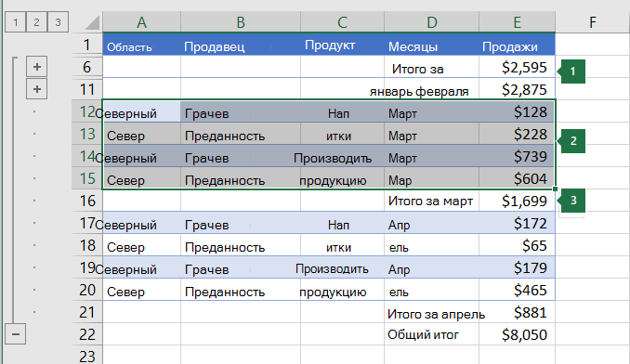Screen dimensions: 630x364
Task: Click the $881 cell
Action: pyautogui.click(x=517, y=312)
